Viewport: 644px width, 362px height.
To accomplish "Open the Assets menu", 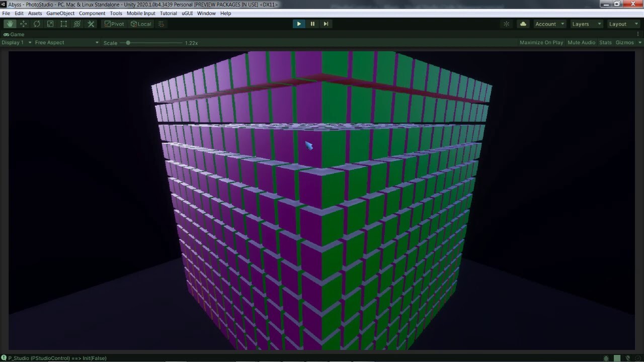I will click(x=35, y=13).
